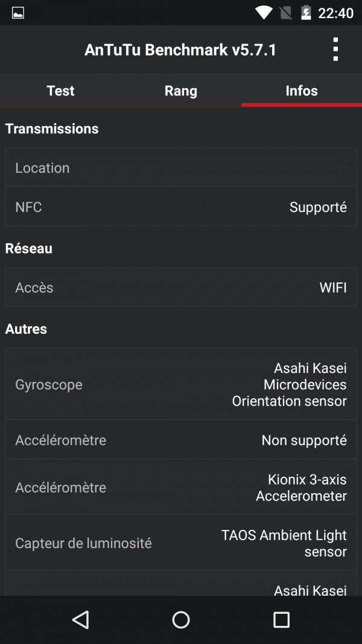This screenshot has height=644, width=362.
Task: Tap the Accéléromètre Non supporté row
Action: point(181,440)
